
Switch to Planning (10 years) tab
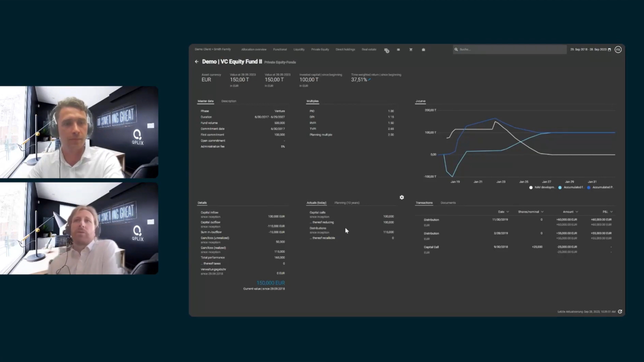[346, 203]
